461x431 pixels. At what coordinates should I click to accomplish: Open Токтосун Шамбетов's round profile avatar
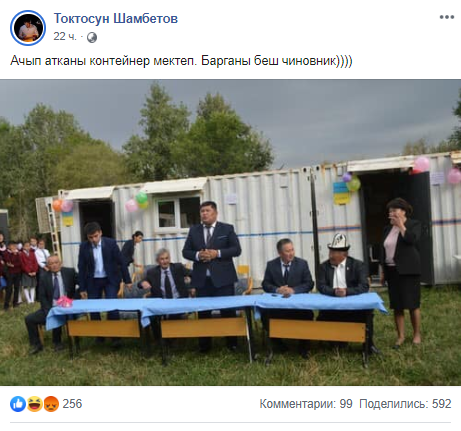coord(28,28)
